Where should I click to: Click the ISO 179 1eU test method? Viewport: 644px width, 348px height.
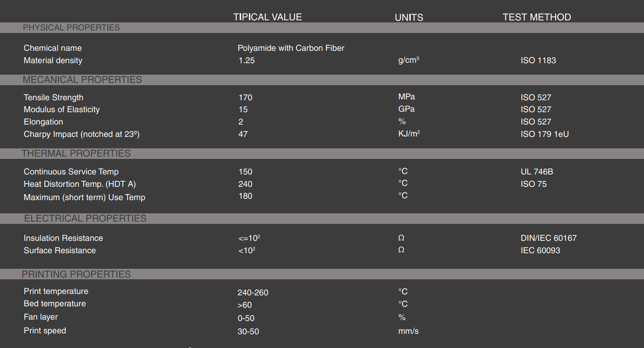(x=545, y=134)
